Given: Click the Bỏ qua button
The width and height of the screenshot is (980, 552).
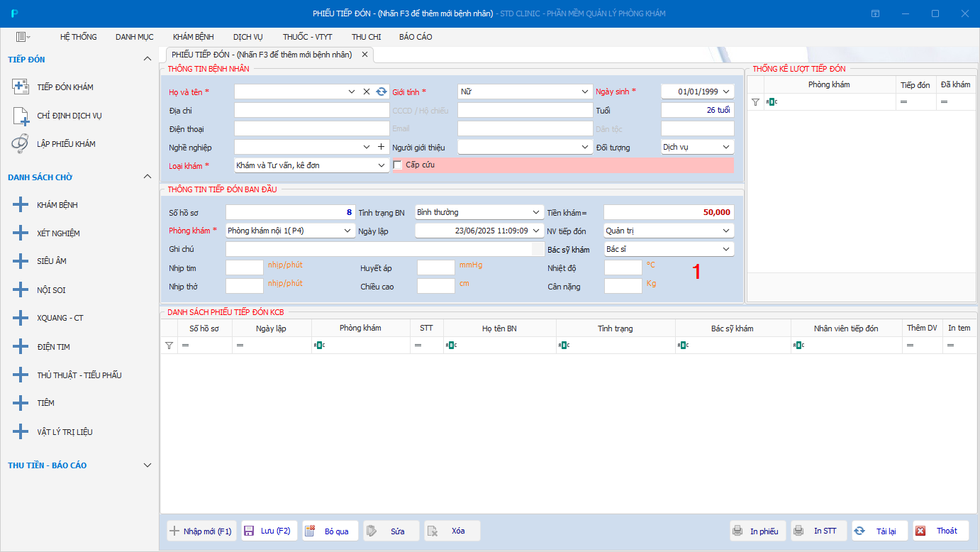Looking at the screenshot, I should tap(330, 531).
